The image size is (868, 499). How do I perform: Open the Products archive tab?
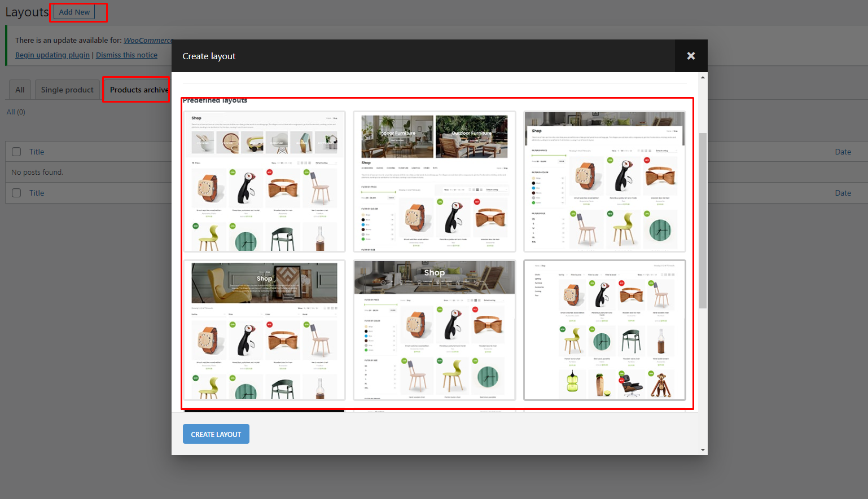pyautogui.click(x=139, y=90)
